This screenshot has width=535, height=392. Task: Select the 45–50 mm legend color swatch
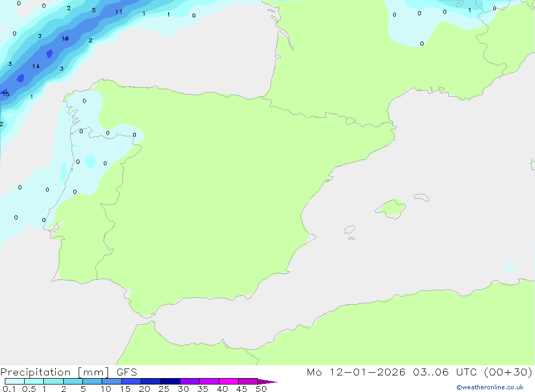point(248,381)
